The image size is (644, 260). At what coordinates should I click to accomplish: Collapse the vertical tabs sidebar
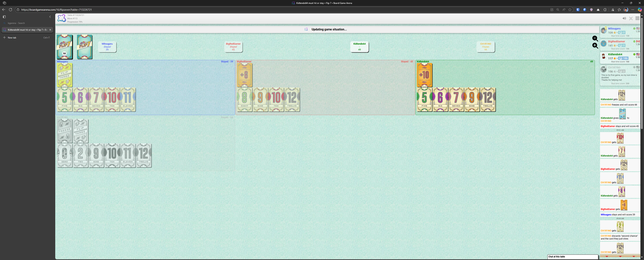coord(50,17)
